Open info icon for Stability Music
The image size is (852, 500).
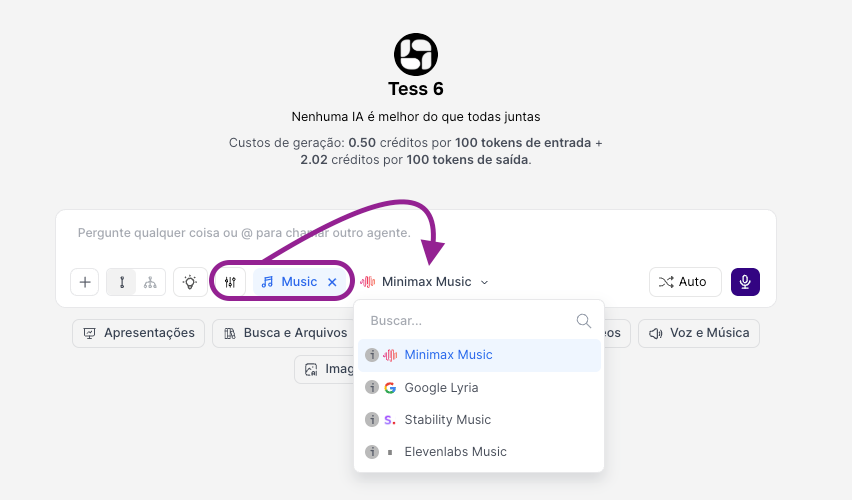pos(372,420)
